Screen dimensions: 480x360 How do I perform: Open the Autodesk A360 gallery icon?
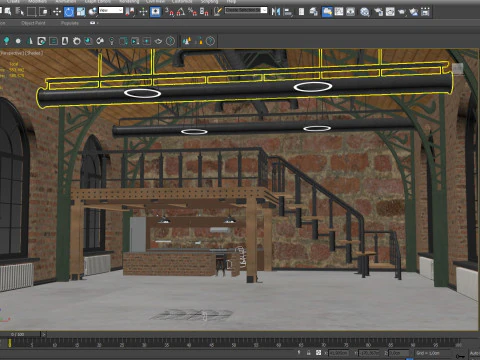(425, 12)
